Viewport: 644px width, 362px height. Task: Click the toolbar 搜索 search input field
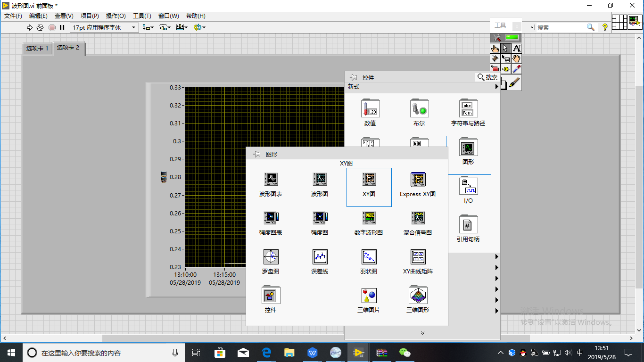click(x=560, y=27)
